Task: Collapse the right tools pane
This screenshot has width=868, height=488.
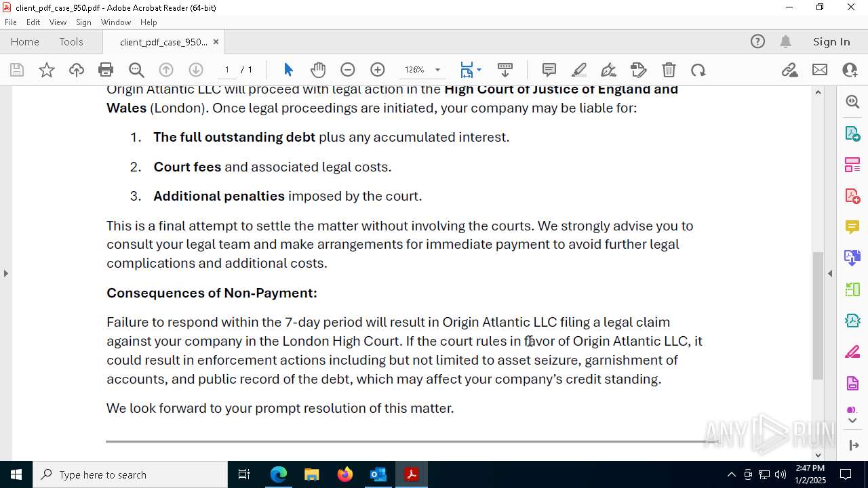Action: 830,273
